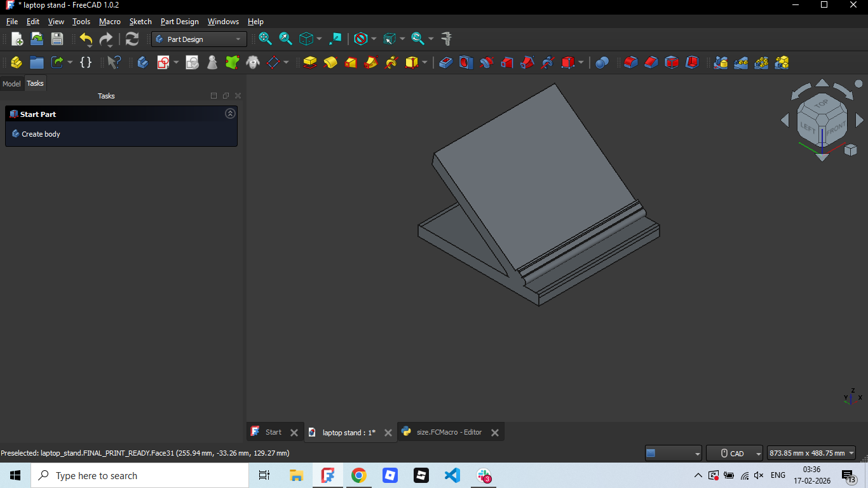Open the Part Design menu
The height and width of the screenshot is (488, 868).
[179, 22]
